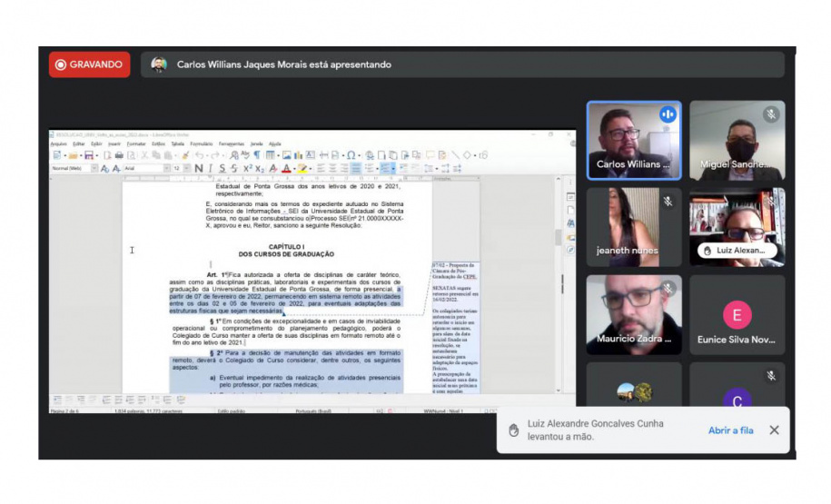Insert special character with Omega icon

[351, 155]
